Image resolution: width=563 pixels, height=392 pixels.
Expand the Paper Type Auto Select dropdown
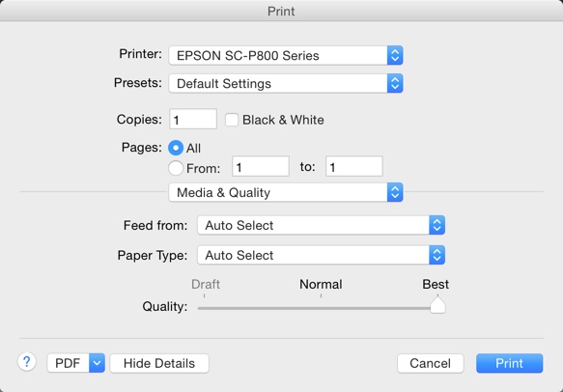pyautogui.click(x=321, y=255)
